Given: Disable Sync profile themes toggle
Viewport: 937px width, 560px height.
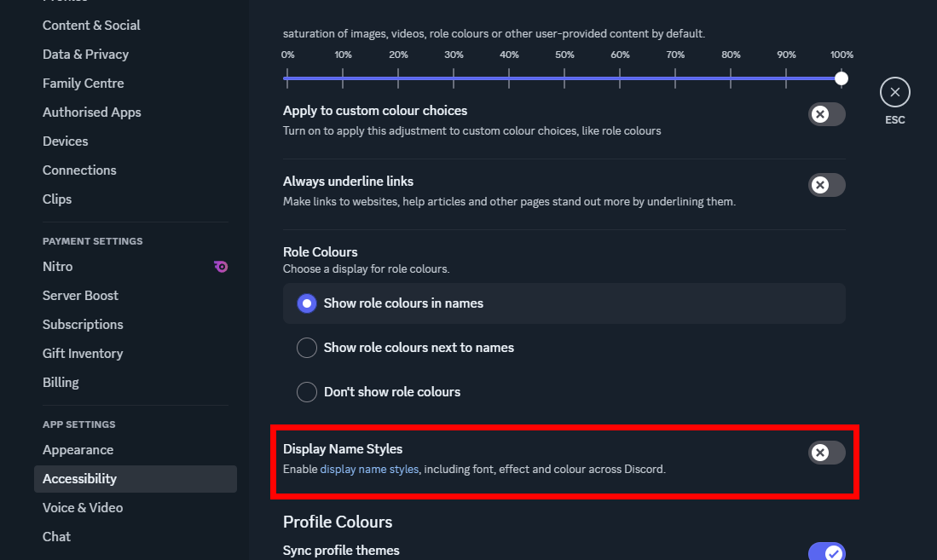Looking at the screenshot, I should pyautogui.click(x=826, y=552).
